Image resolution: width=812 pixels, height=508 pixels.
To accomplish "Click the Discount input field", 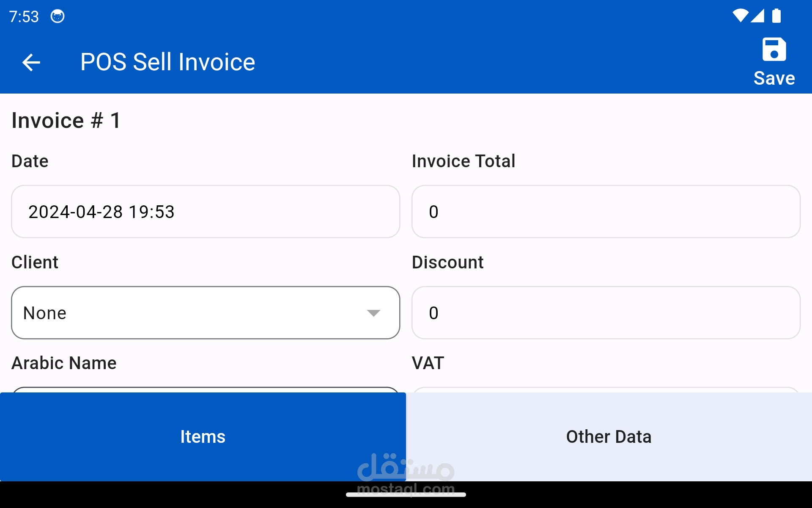I will [606, 313].
